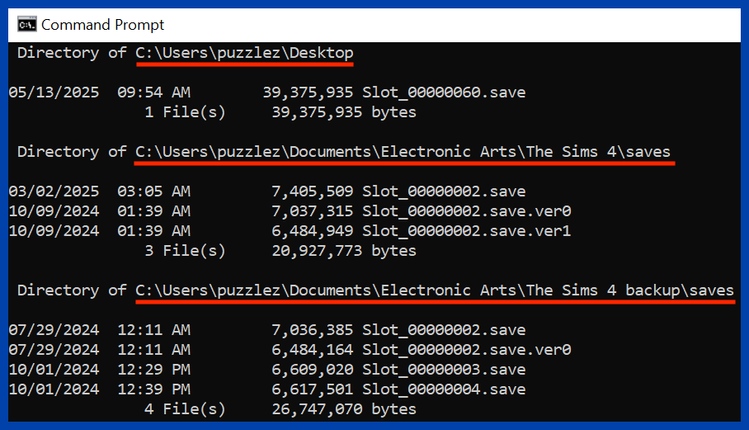Click the file name sized 7,037,315 bytes

click(467, 211)
